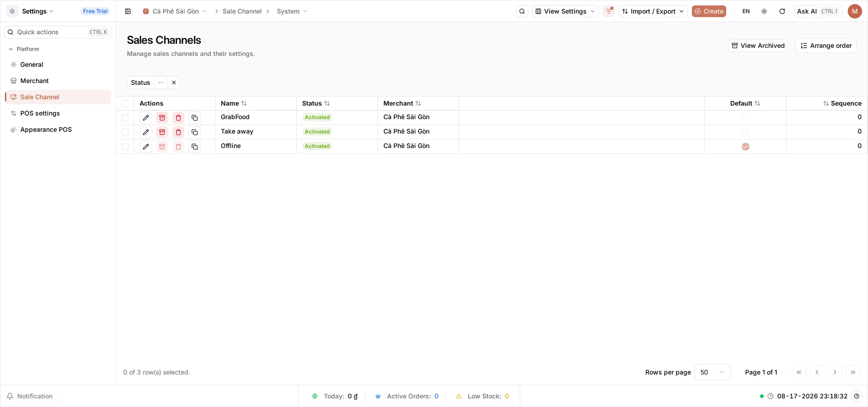Screen dimensions: 868x407
Task: Select Sale Channel in sidebar
Action: (58, 97)
